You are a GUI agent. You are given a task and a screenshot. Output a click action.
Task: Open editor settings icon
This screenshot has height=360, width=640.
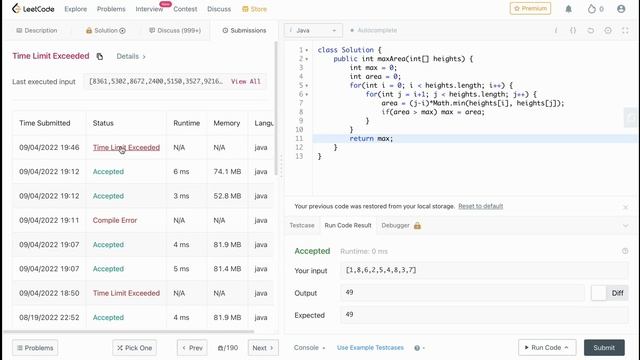[x=608, y=30]
